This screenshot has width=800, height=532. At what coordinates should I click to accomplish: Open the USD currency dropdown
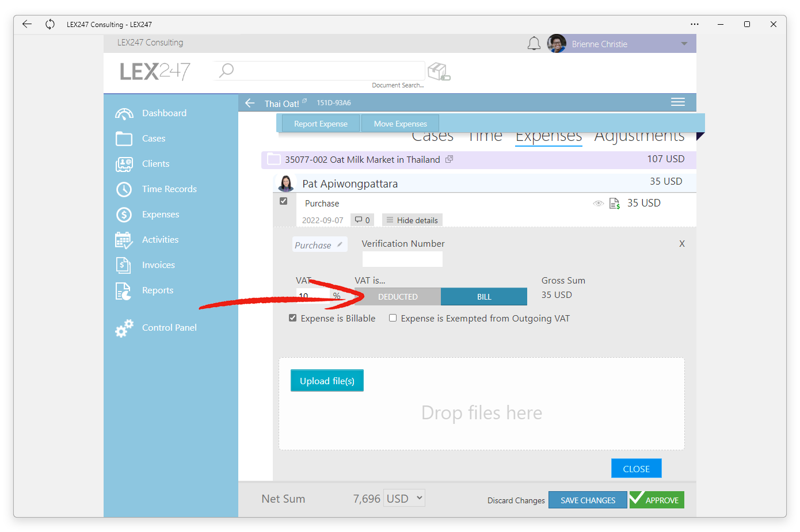[405, 498]
